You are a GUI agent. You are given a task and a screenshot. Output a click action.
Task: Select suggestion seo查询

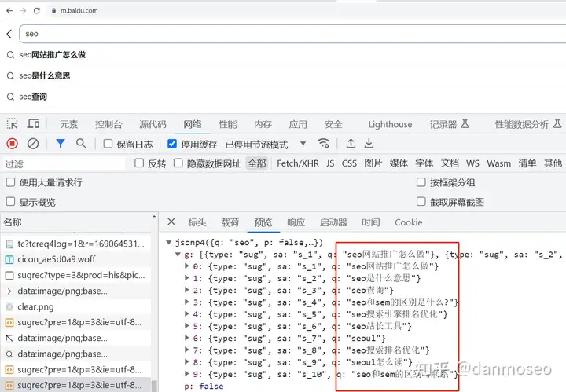pyautogui.click(x=33, y=97)
